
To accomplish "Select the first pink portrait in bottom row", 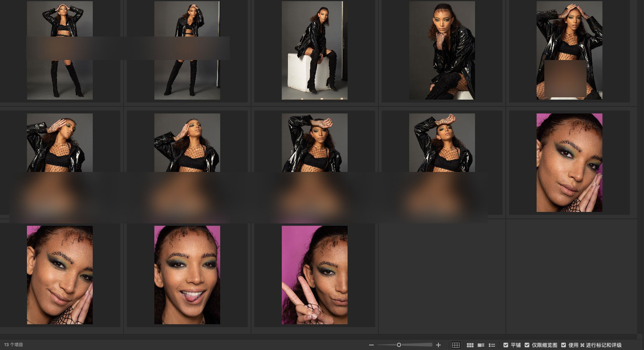I will point(60,275).
